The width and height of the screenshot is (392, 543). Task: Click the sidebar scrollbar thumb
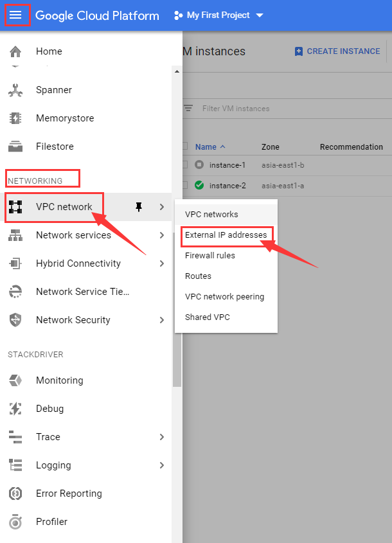tap(177, 310)
